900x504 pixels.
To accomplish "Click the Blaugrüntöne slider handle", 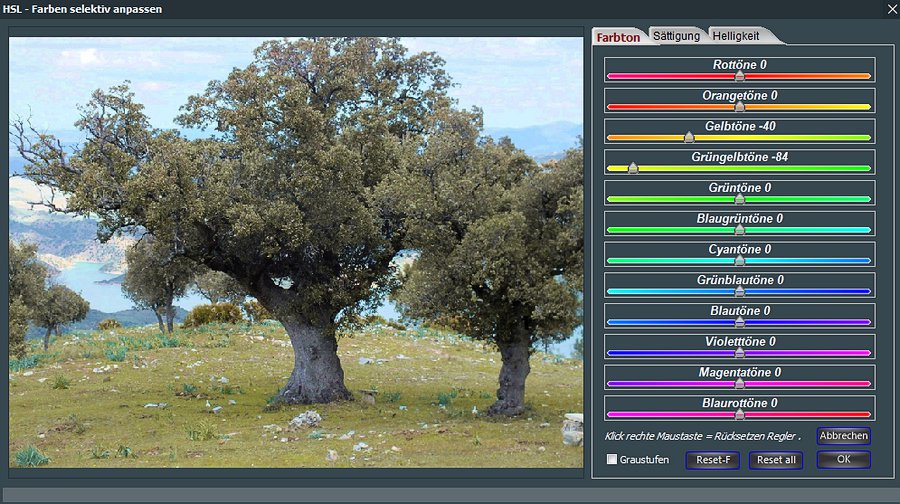I will (x=740, y=230).
